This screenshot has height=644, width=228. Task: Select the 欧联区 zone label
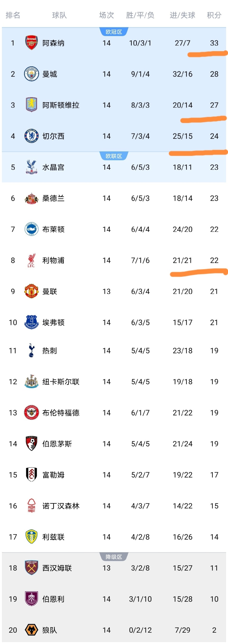coord(114,156)
